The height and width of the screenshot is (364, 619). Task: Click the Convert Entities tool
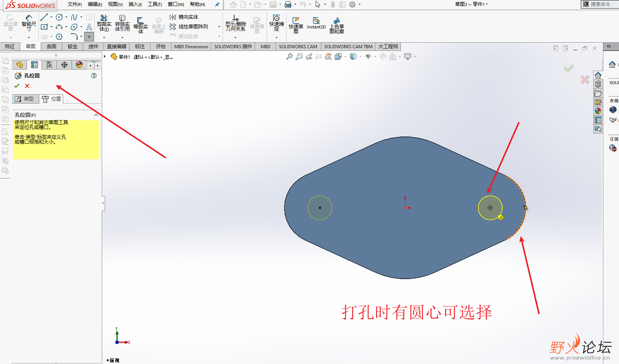[x=122, y=23]
